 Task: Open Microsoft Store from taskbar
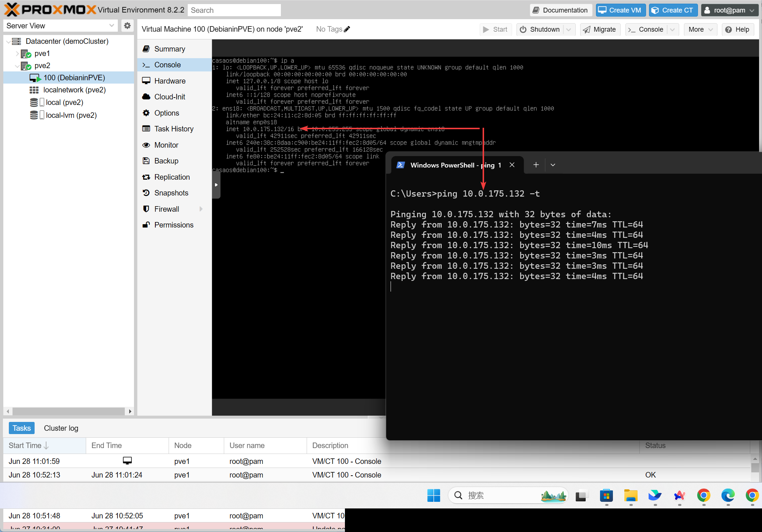coord(606,495)
